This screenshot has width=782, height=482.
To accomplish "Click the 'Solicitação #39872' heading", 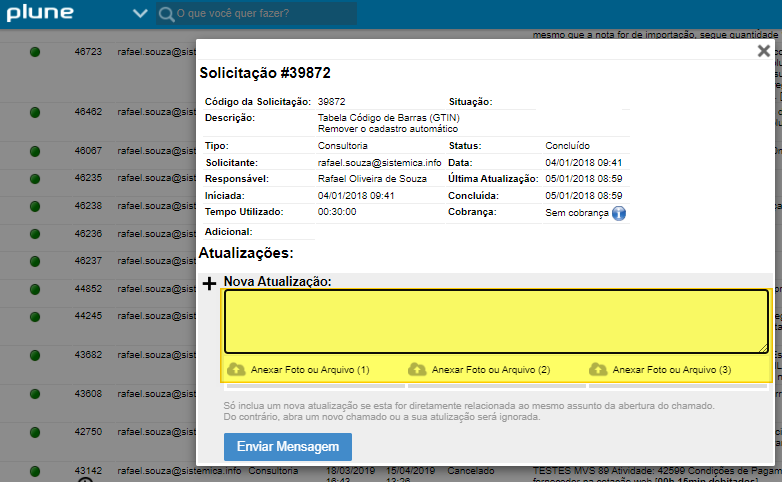I will [265, 73].
